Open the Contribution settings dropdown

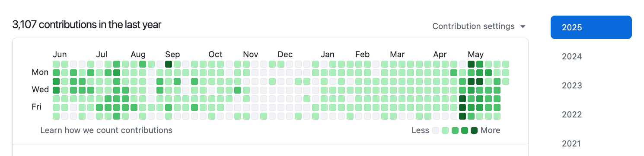(x=479, y=26)
